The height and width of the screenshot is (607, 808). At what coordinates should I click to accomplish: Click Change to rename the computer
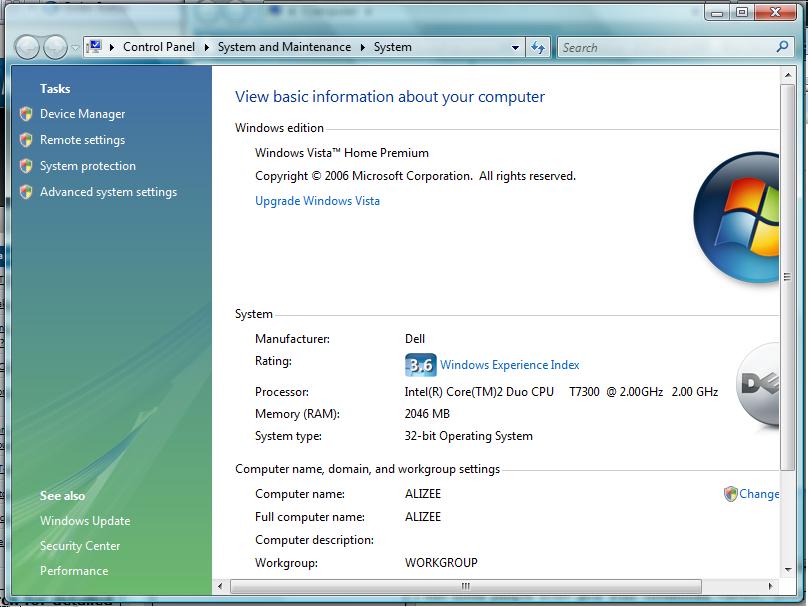point(759,494)
